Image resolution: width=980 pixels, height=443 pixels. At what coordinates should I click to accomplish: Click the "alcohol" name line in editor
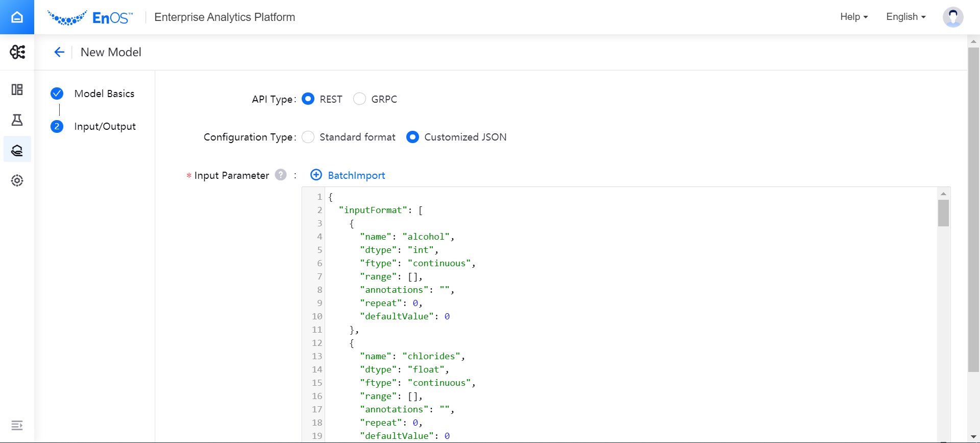407,237
